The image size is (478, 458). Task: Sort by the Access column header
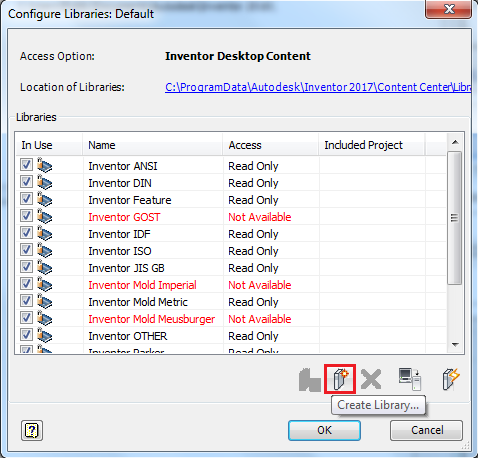pos(271,145)
